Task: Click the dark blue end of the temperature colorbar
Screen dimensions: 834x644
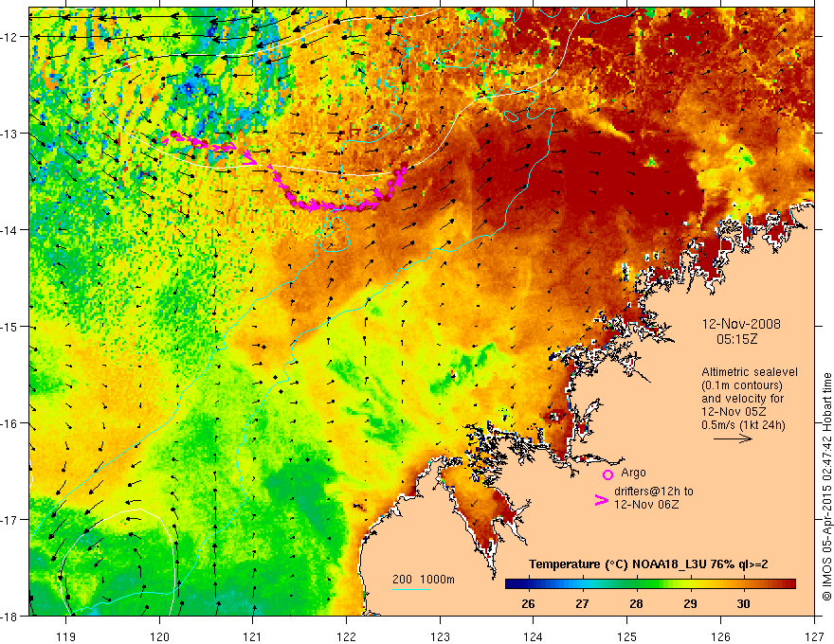Action: [x=509, y=584]
